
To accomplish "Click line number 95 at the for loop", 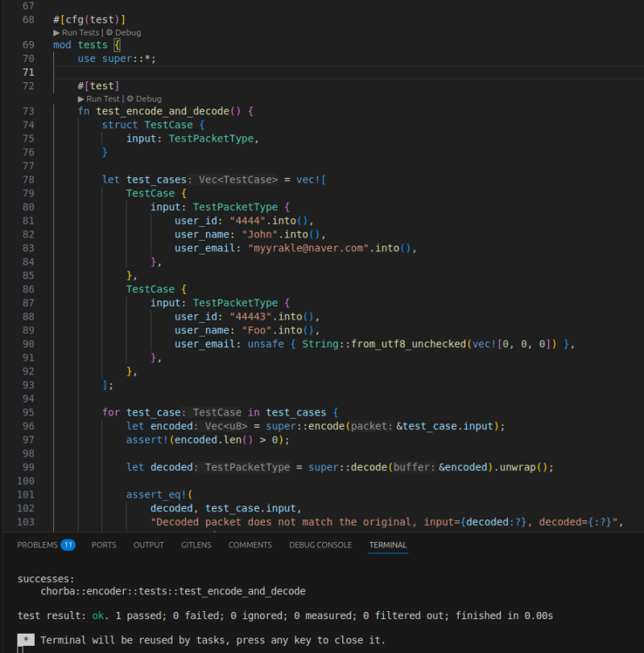I will point(29,412).
